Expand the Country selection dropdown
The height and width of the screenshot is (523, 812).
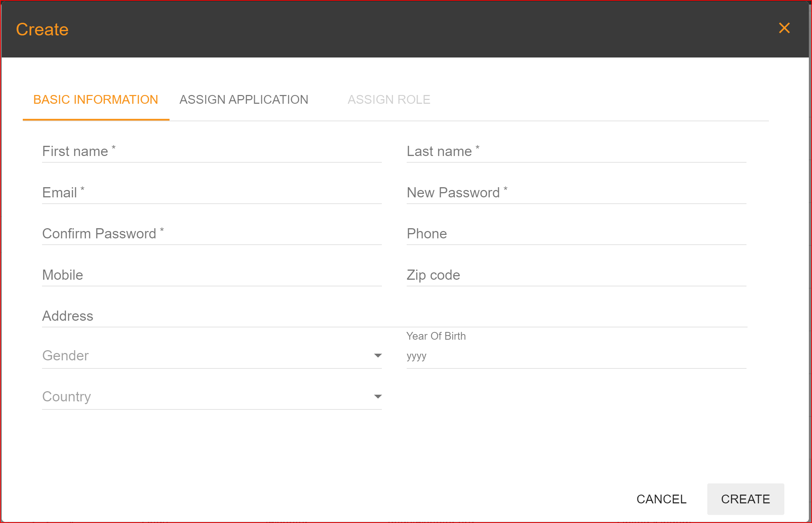(378, 396)
